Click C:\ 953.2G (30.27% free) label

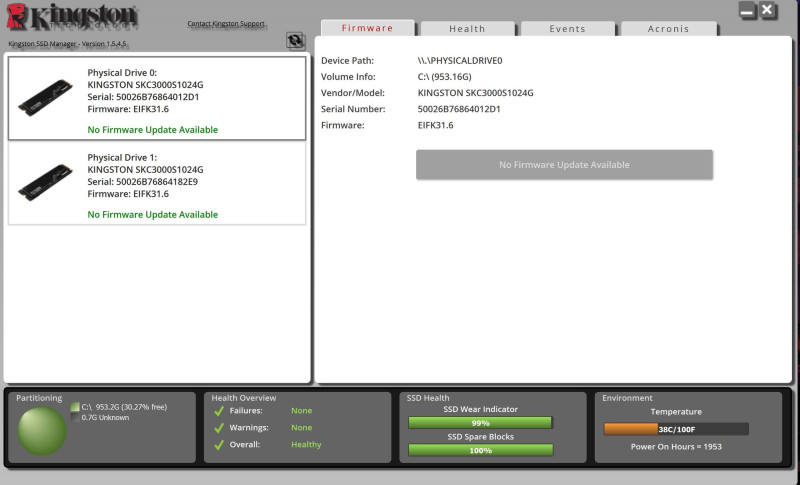[x=124, y=407]
